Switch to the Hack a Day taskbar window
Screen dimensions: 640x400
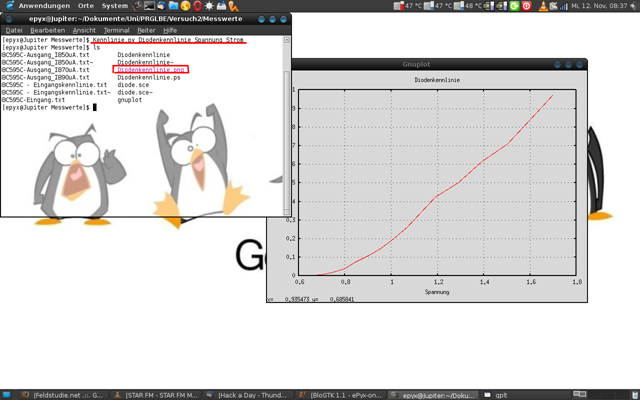[x=252, y=394]
